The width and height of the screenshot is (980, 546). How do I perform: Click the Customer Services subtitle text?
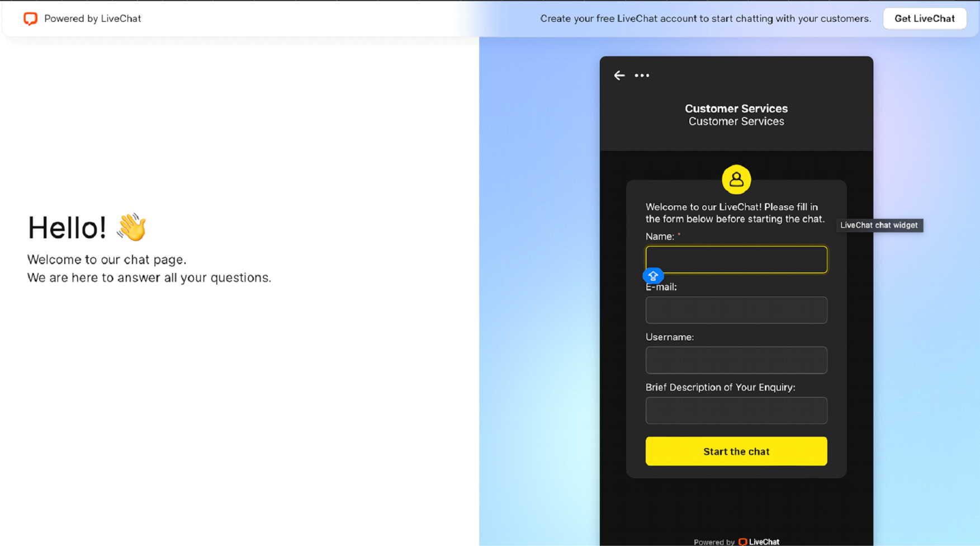tap(736, 121)
